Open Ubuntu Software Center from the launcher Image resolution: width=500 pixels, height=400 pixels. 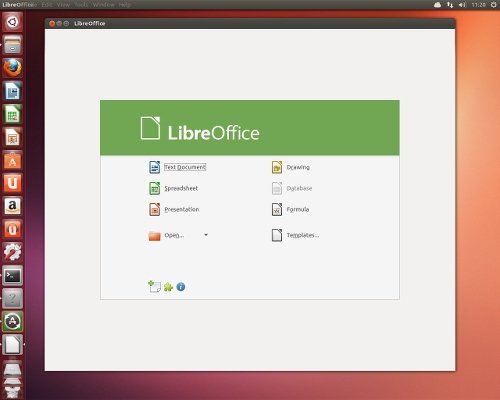tap(13, 160)
